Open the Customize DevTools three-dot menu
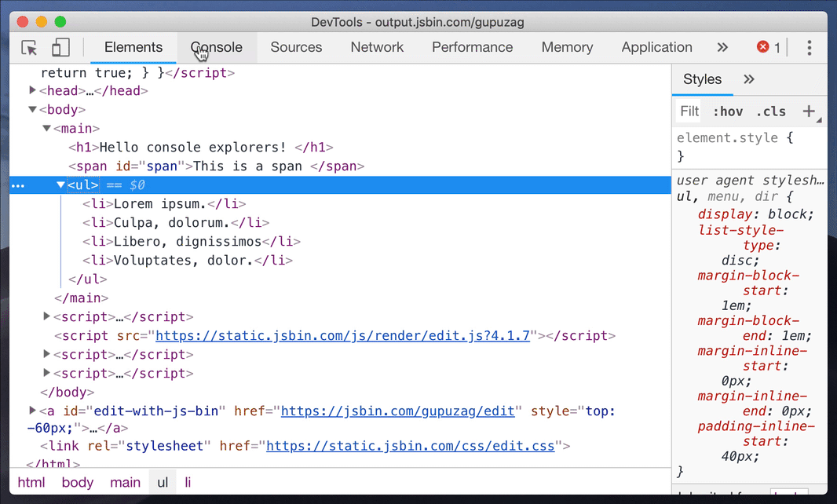The width and height of the screenshot is (837, 504). coord(809,48)
